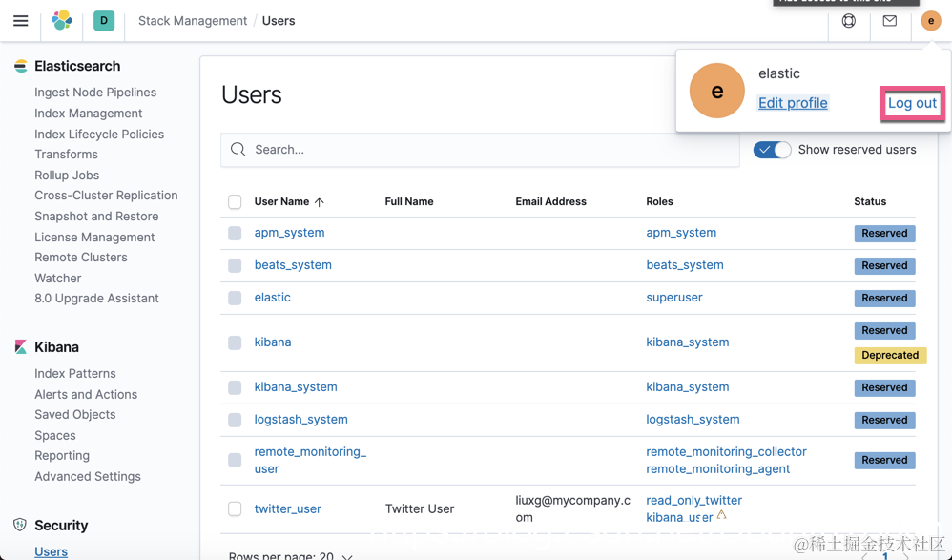Viewport: 952px width, 560px height.
Task: Open the Rows per page dropdown
Action: [x=290, y=555]
